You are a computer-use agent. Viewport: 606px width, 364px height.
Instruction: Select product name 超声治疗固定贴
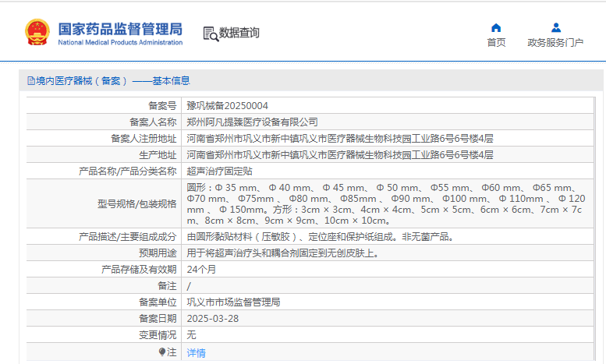[x=219, y=171]
